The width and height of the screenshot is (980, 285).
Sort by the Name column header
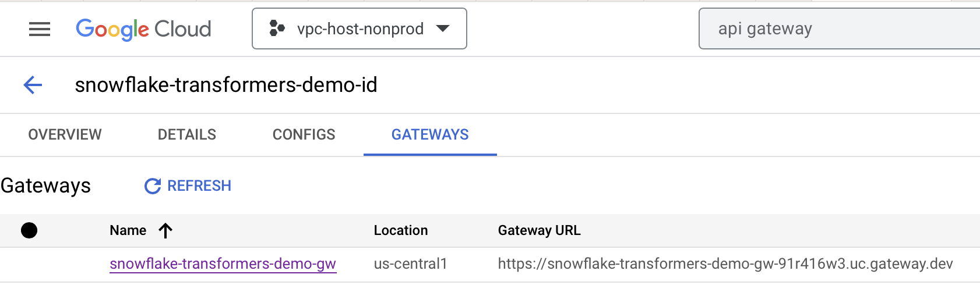[128, 231]
